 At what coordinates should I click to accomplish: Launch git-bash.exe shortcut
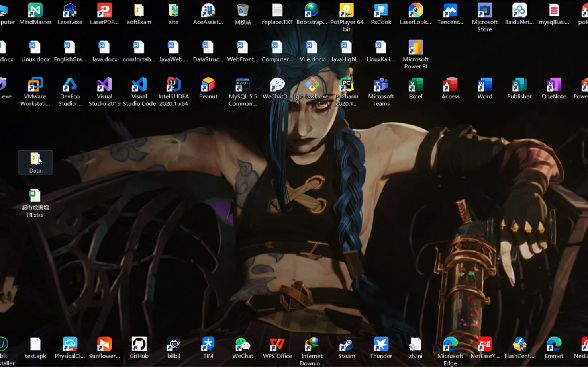tap(312, 88)
